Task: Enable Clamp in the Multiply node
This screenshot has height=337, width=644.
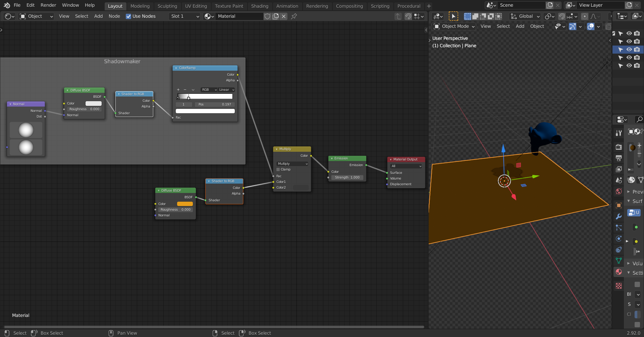Action: 278,170
